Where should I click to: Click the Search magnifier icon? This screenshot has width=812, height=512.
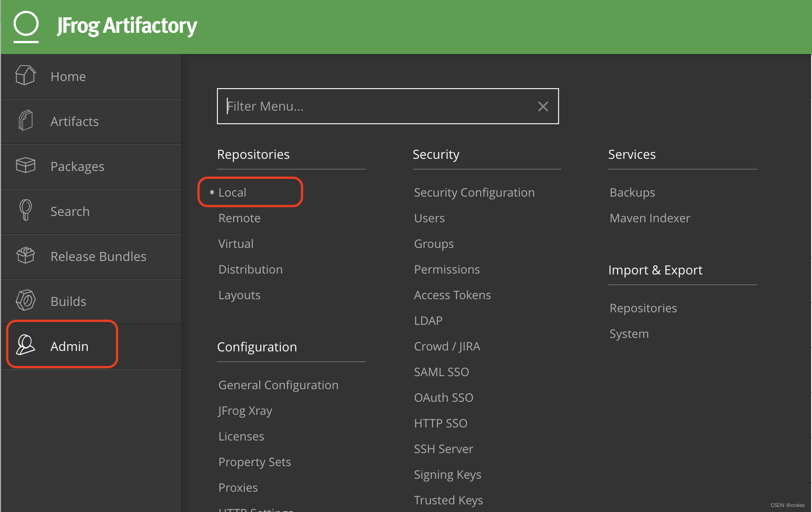coord(26,210)
